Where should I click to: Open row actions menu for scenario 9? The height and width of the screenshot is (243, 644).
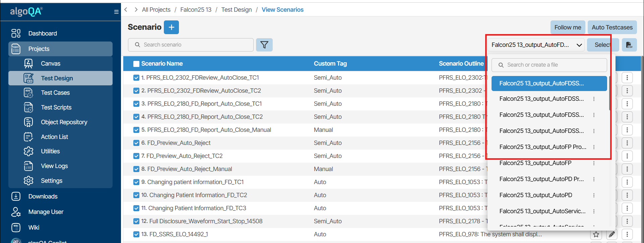pos(627,182)
